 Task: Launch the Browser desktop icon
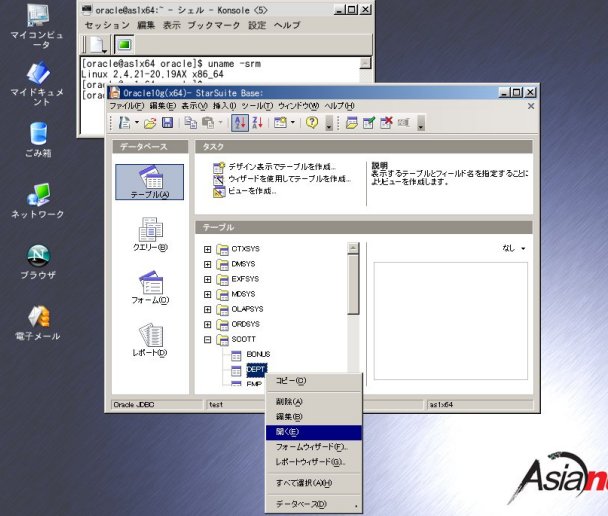[x=38, y=262]
